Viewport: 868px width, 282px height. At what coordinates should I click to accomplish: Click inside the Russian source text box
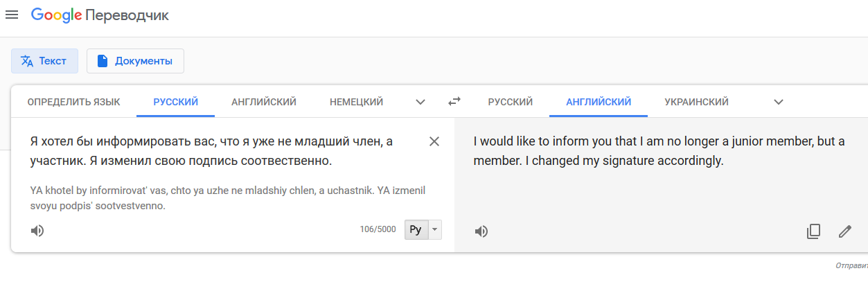click(x=222, y=151)
